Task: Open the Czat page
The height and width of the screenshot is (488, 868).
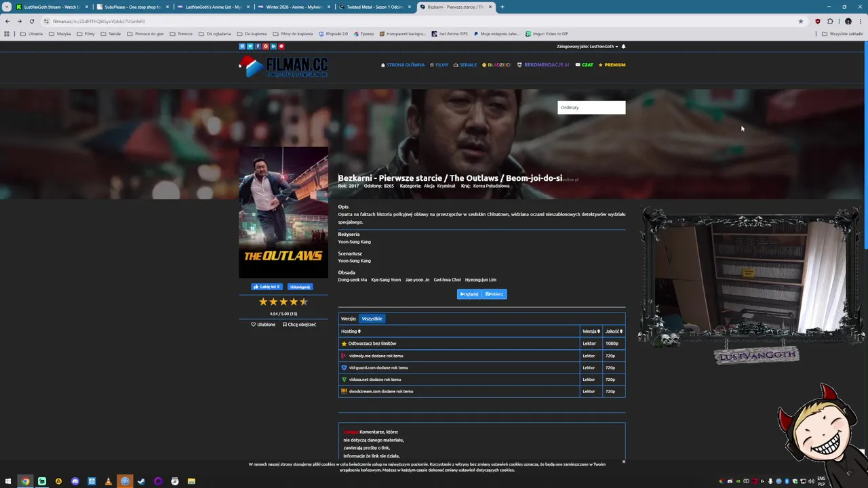Action: click(x=585, y=65)
